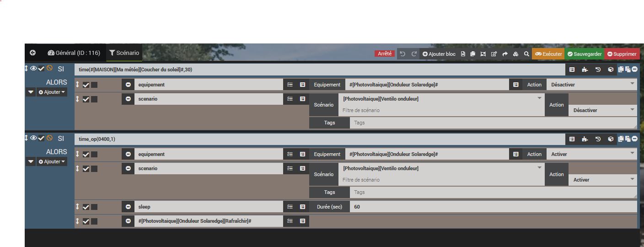This screenshot has width=644, height=247.
Task: Open the log file icon in the toolbar
Action: 463,54
